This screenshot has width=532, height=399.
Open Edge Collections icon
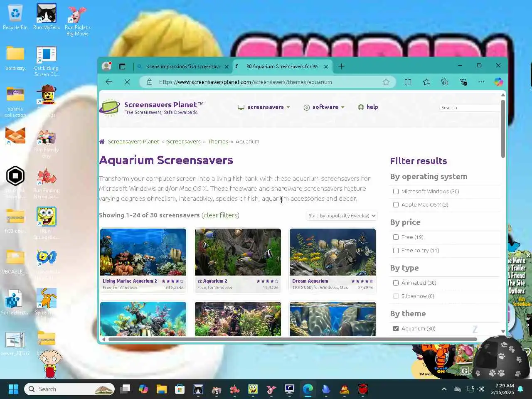coord(445,82)
